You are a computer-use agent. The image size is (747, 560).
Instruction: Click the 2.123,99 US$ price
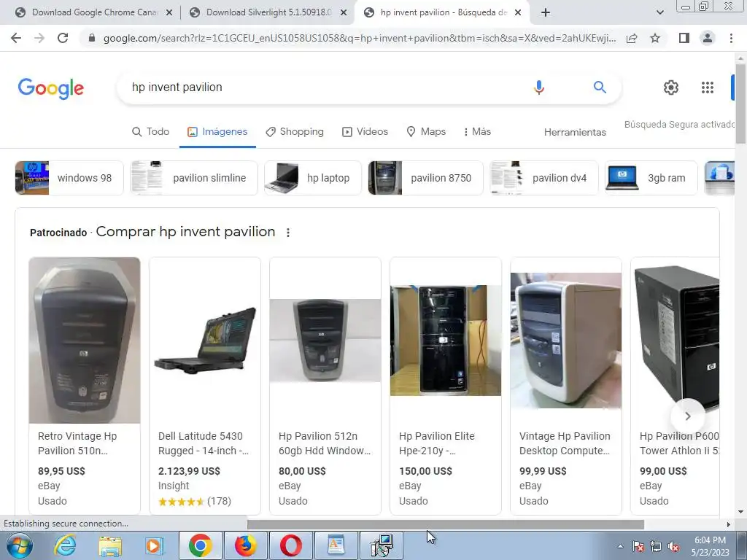[x=189, y=471]
